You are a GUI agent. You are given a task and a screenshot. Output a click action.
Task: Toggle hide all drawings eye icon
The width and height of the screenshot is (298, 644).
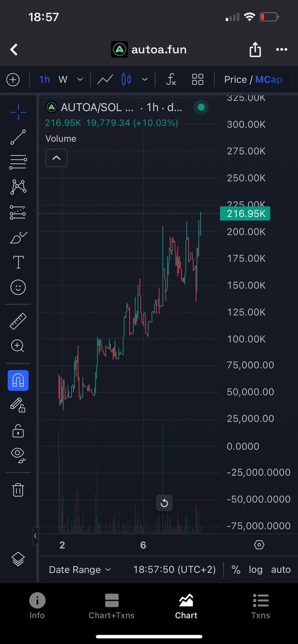click(18, 455)
